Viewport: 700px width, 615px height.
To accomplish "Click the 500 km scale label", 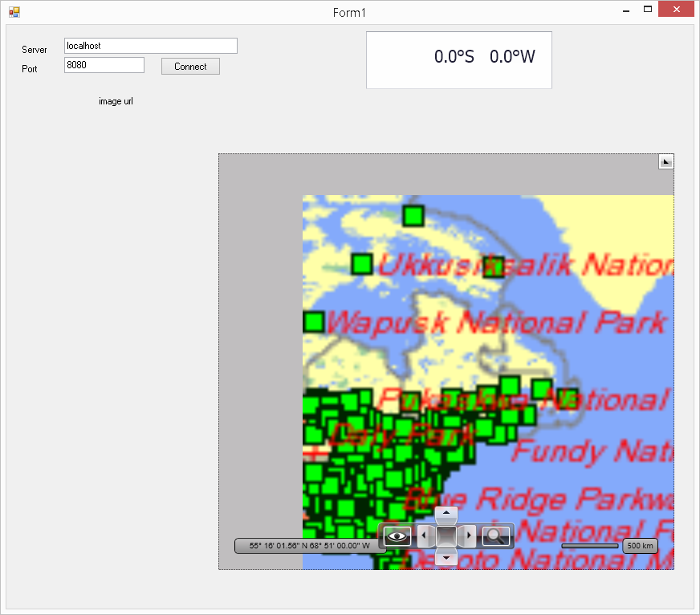I will pos(640,546).
